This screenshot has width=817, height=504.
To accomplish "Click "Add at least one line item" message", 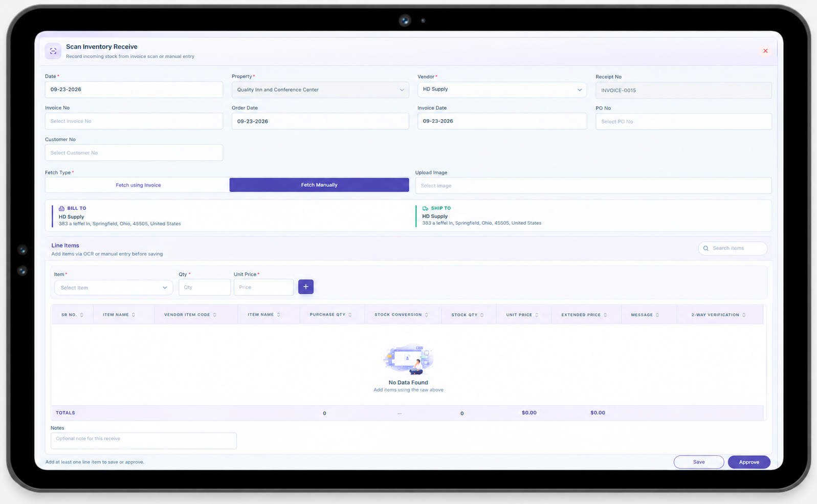I will 95,462.
